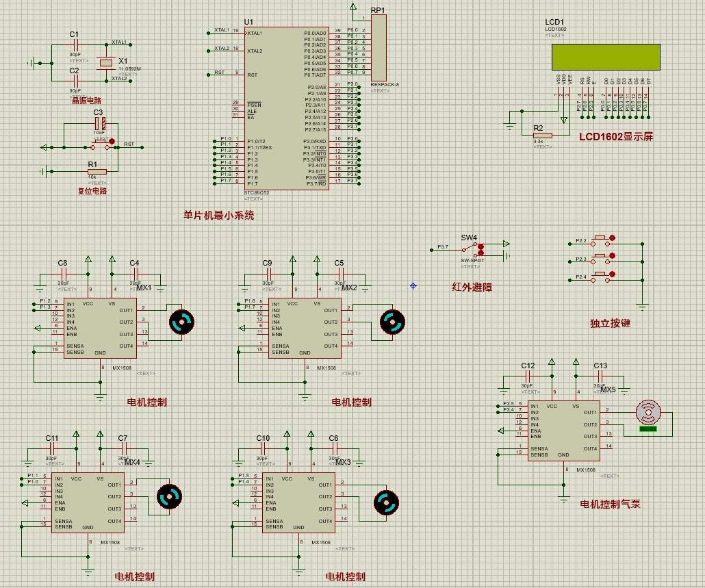Select the 单片机最小系统 title text

(x=219, y=215)
